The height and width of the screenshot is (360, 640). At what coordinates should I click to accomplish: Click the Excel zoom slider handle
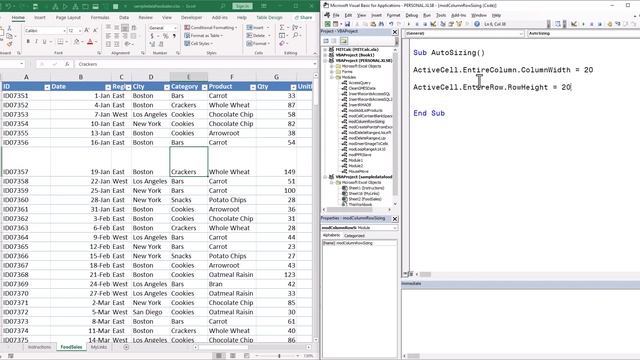click(x=279, y=356)
